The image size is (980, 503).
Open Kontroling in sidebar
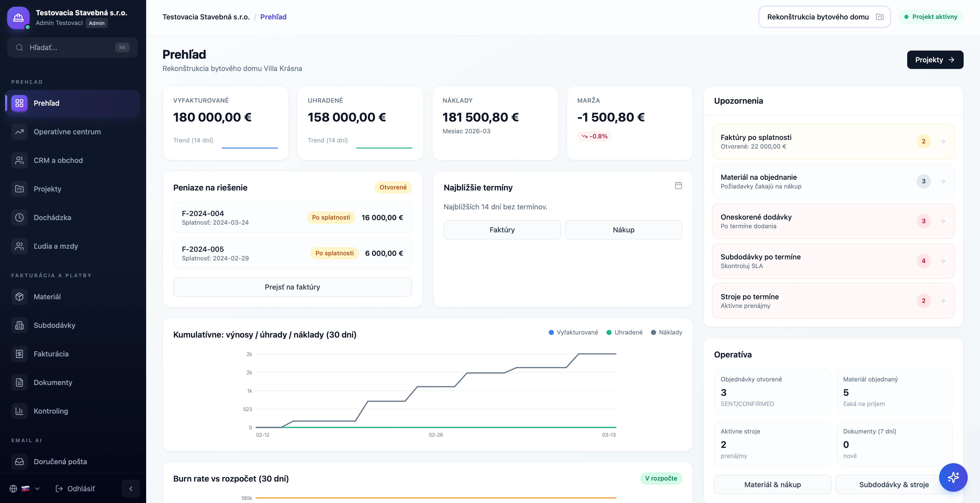[73, 411]
